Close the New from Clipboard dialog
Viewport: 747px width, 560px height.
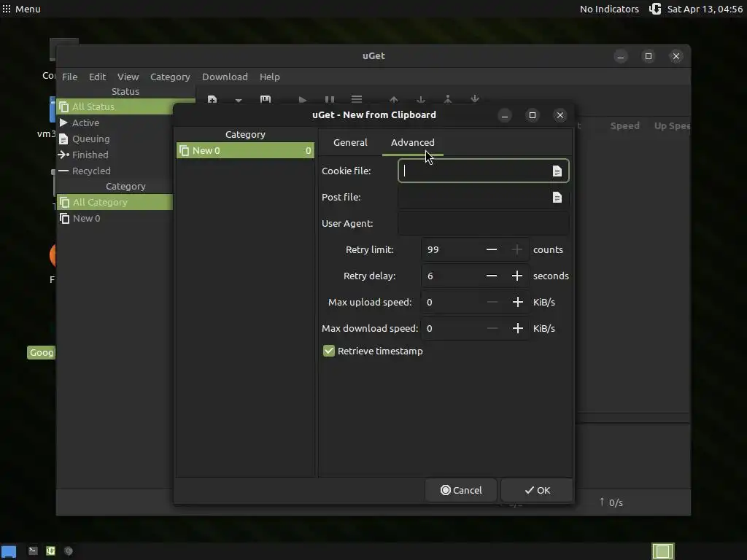(560, 115)
